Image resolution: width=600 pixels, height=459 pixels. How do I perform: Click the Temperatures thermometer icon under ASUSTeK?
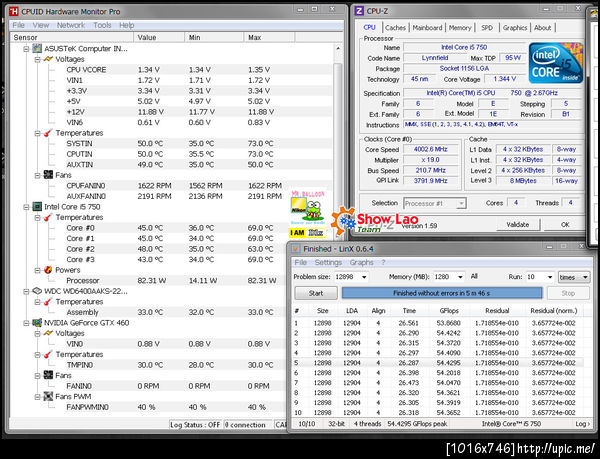(x=48, y=133)
